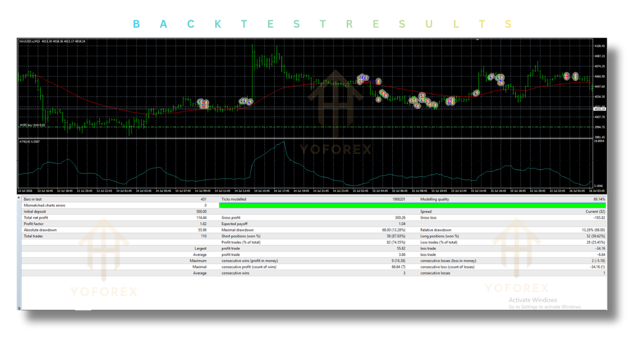Select the average profit trade value 3.66

[x=402, y=254]
